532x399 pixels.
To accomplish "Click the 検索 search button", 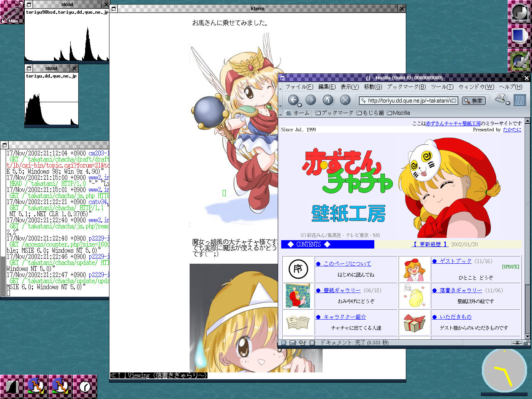I will click(474, 101).
